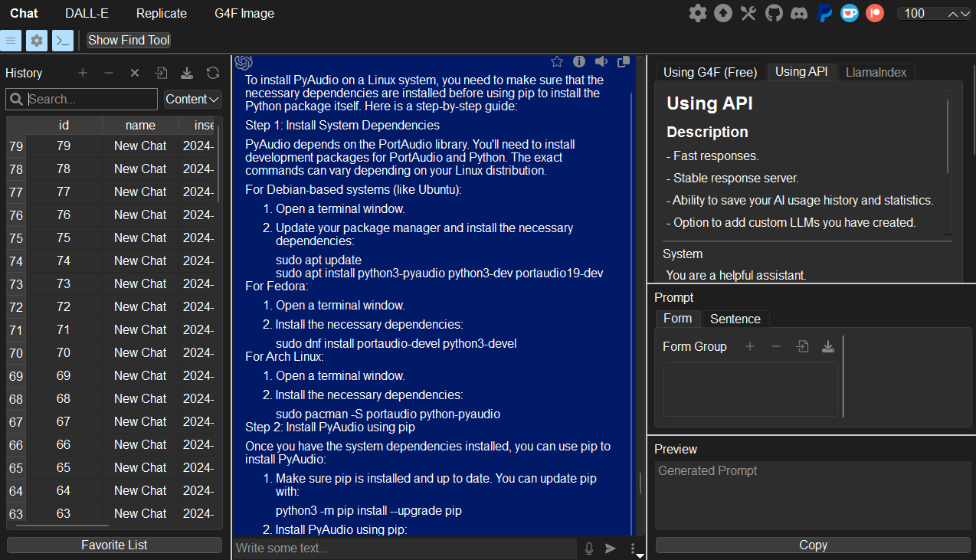Click the Generated Prompt preview box
The image size is (976, 560).
[813, 494]
